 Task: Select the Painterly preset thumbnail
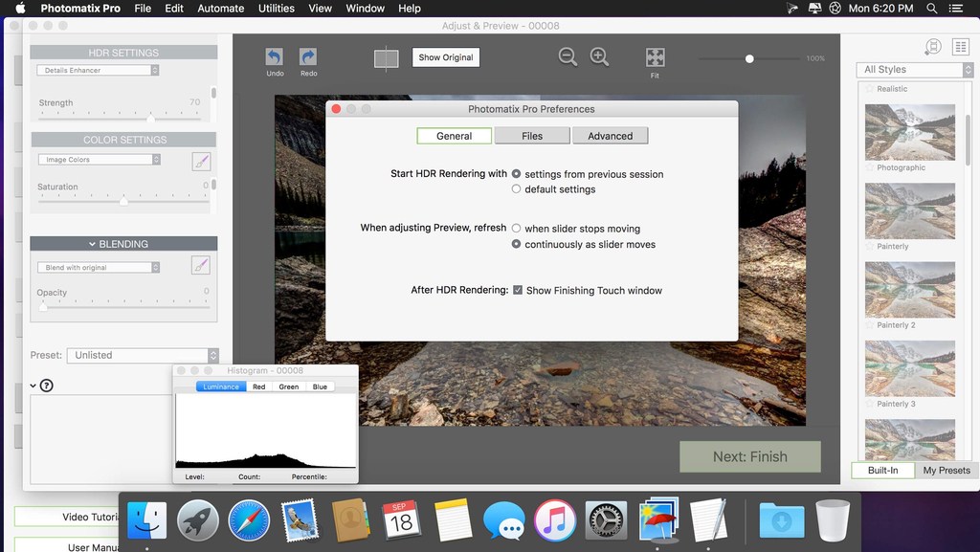[909, 210]
